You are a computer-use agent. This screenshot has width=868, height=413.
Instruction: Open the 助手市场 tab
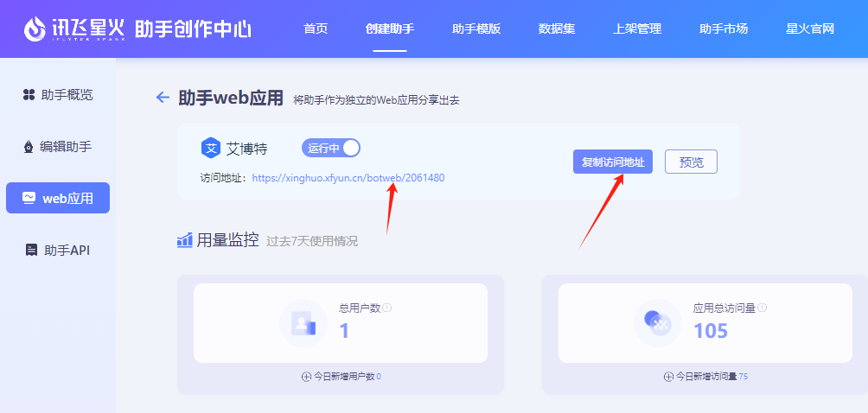pyautogui.click(x=724, y=29)
